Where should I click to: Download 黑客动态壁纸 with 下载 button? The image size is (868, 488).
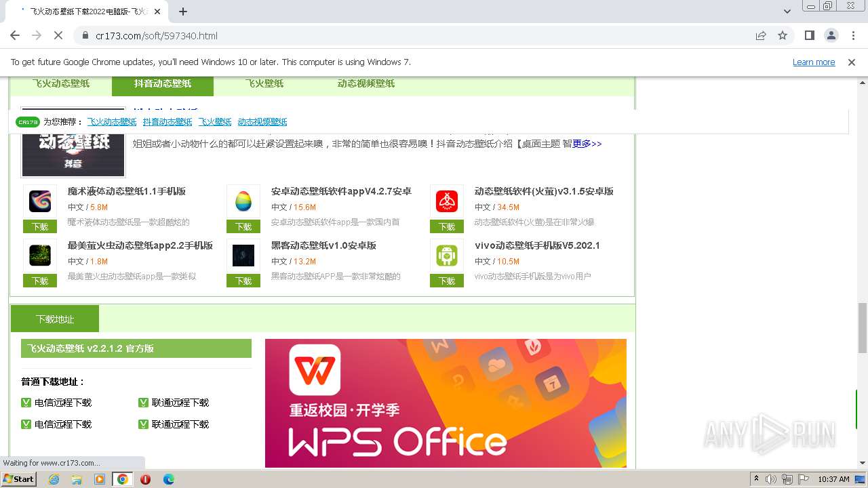[x=243, y=281]
